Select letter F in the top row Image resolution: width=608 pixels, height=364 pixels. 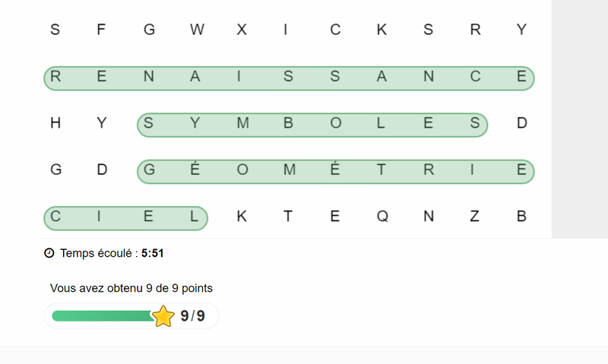pyautogui.click(x=101, y=30)
